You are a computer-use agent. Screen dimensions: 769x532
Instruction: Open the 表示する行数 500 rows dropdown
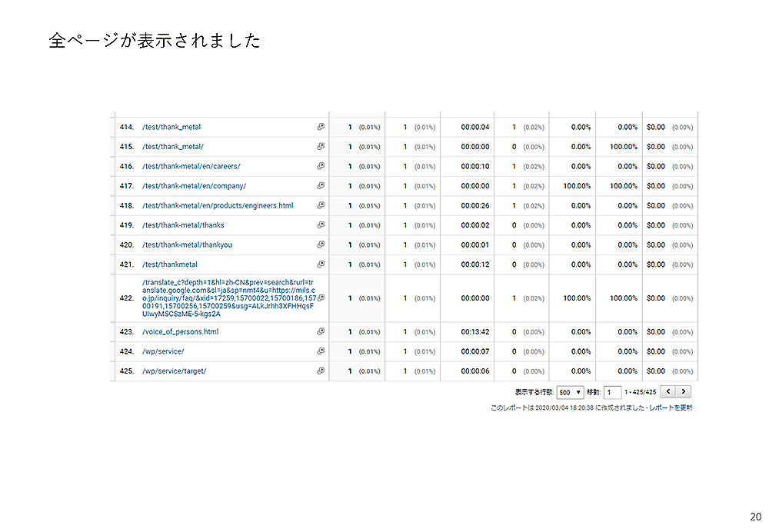point(571,392)
